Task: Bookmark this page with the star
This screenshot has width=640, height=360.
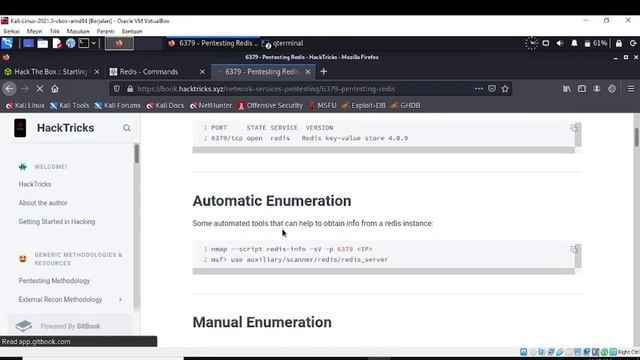Action: point(505,89)
